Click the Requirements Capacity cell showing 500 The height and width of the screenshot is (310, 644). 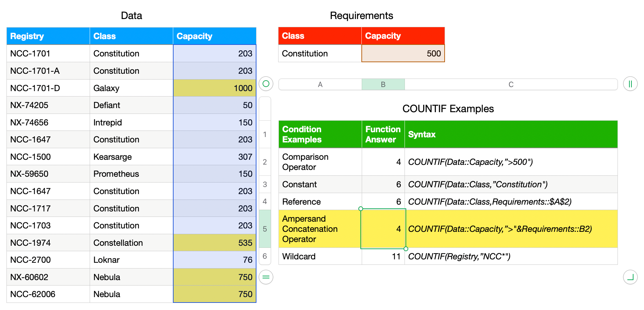(403, 53)
